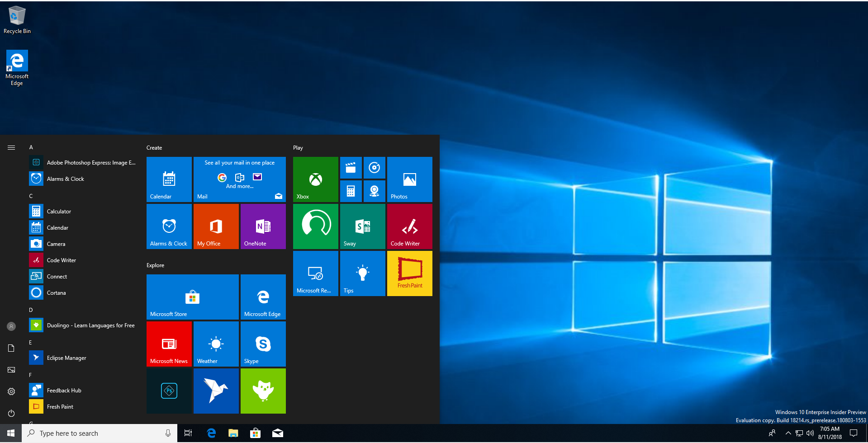
Task: Activate the search microphone icon
Action: (168, 433)
